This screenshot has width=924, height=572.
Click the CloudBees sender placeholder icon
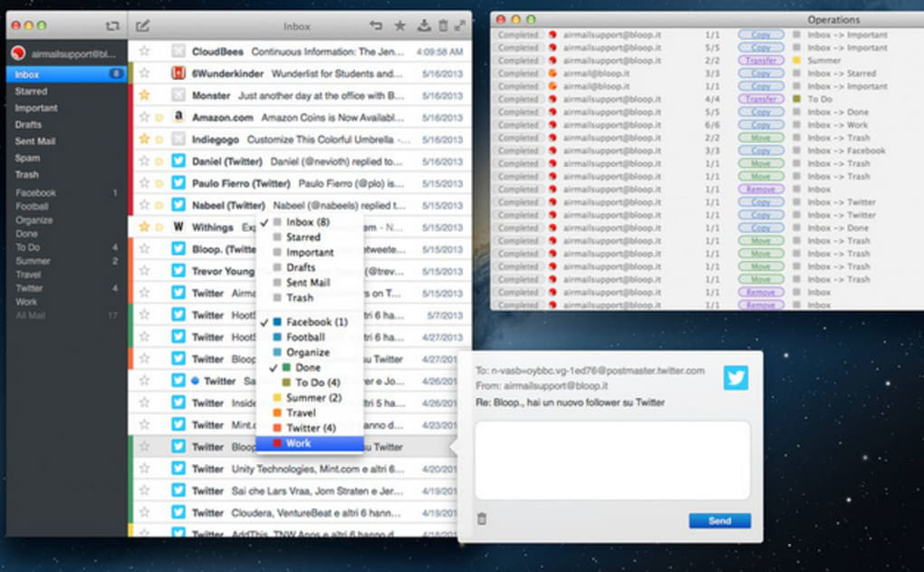pos(178,52)
